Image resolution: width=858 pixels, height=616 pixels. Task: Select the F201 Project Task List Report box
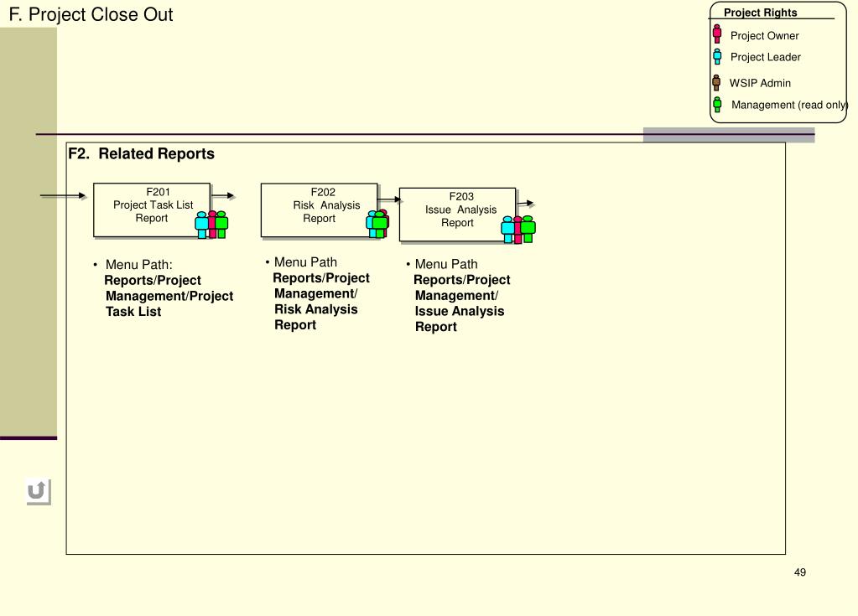(152, 210)
